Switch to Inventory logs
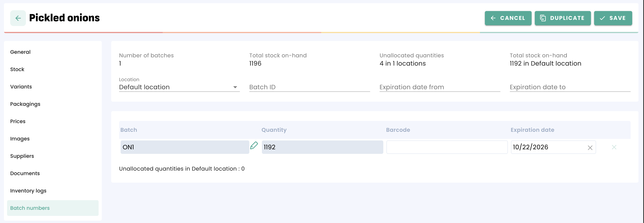Image resolution: width=644 pixels, height=223 pixels. tap(28, 191)
